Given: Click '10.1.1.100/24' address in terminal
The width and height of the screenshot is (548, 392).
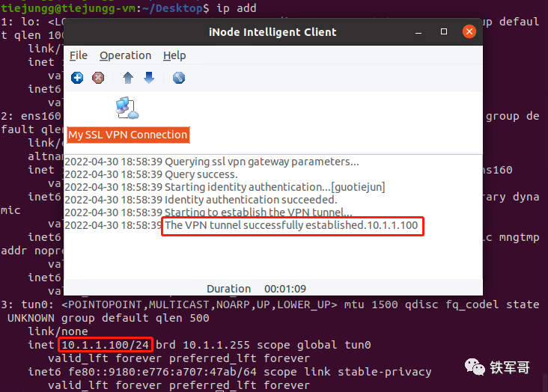Looking at the screenshot, I should (x=106, y=345).
